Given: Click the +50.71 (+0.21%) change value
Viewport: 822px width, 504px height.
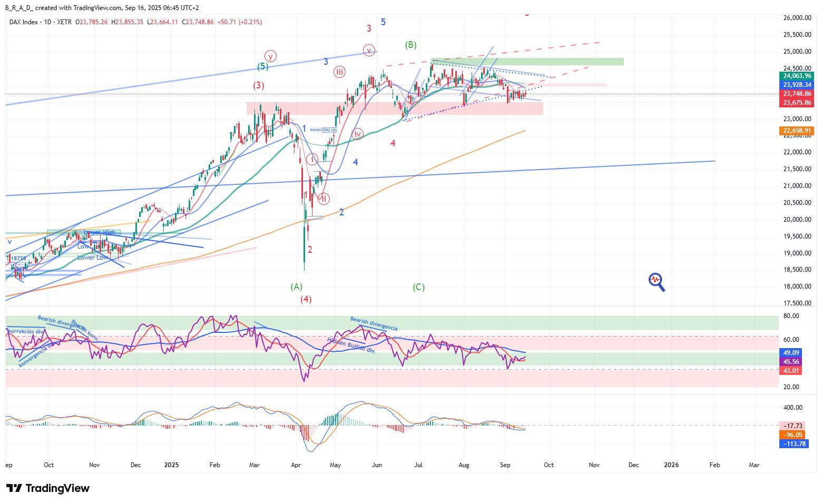Looking at the screenshot, I should 239,22.
